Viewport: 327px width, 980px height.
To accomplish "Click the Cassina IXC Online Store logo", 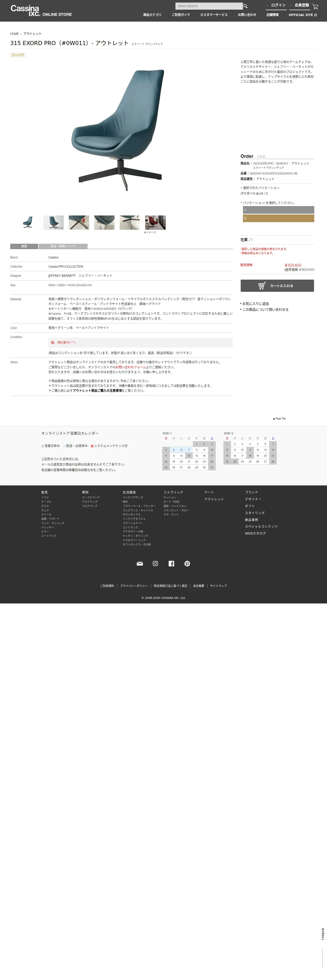I will (x=41, y=11).
